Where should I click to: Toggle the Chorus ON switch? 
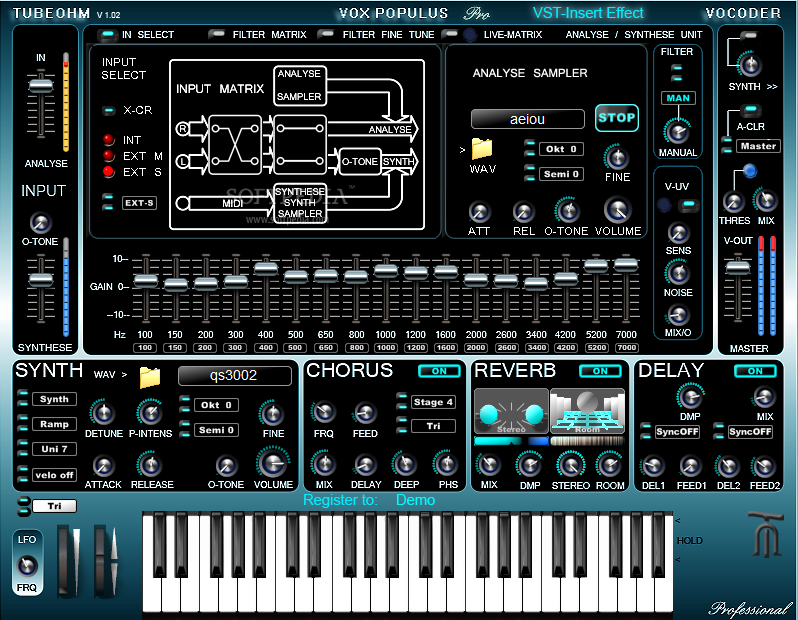click(x=439, y=371)
